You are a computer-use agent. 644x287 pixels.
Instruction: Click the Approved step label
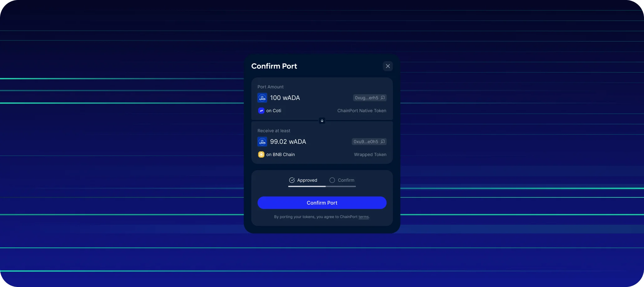307,180
